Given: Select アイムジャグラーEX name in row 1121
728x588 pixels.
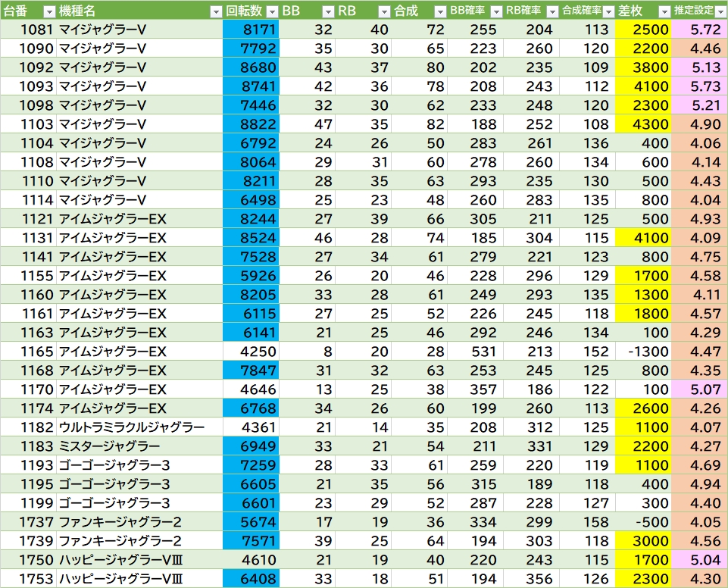Looking at the screenshot, I should [x=139, y=219].
